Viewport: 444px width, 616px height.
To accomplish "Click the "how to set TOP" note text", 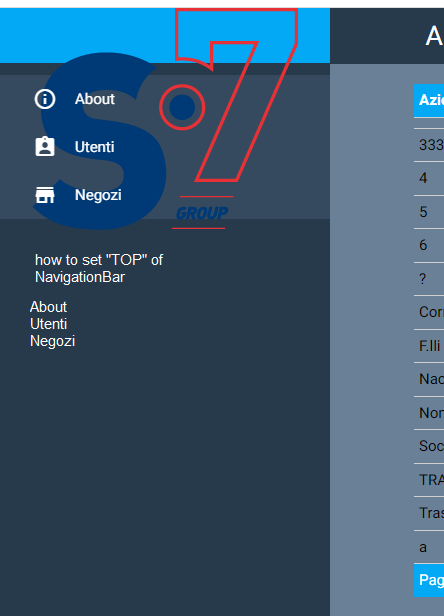I will pyautogui.click(x=99, y=269).
